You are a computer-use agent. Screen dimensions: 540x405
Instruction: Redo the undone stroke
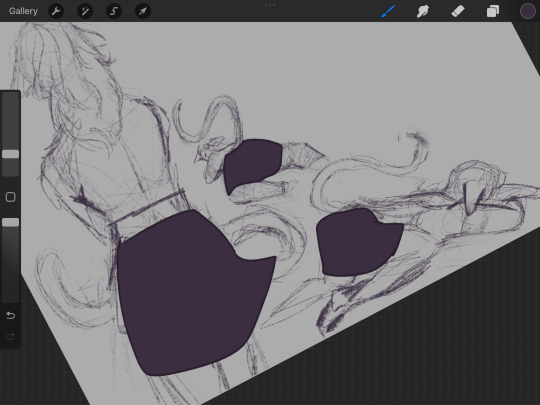click(x=11, y=336)
